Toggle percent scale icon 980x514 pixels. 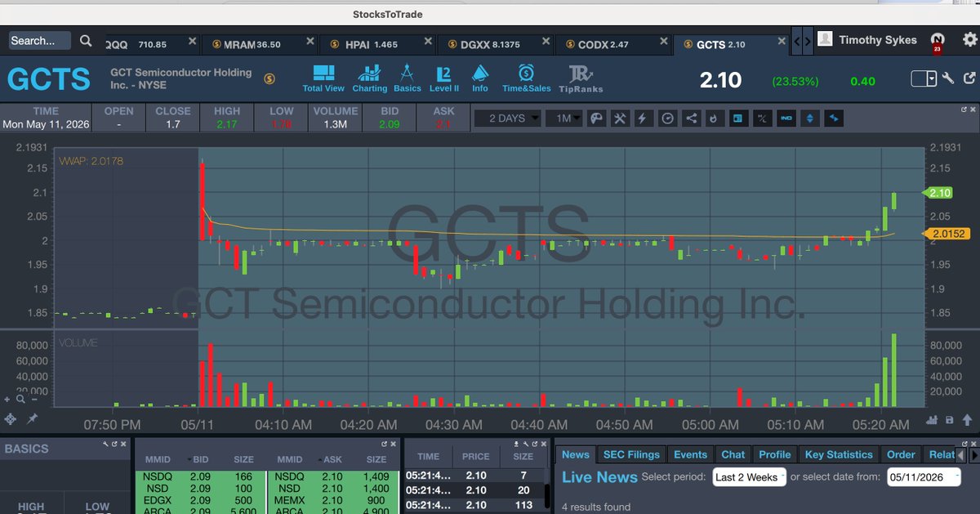761,118
